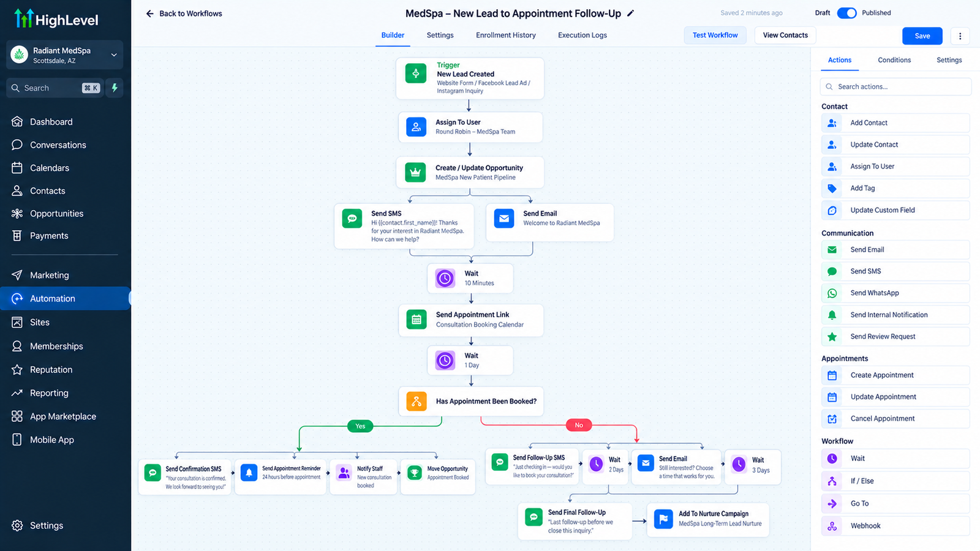Select the Send Appointment Link node
Viewport: 980px width, 551px height.
[x=471, y=320]
